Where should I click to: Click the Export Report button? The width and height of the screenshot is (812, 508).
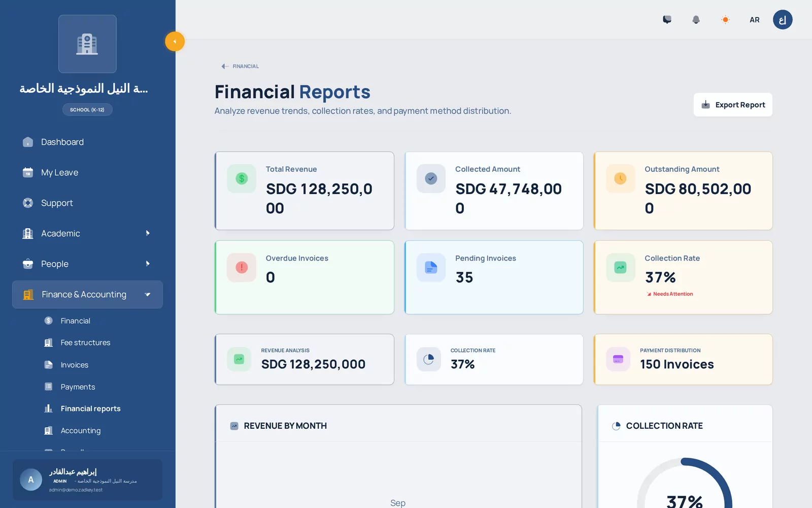[x=733, y=105]
